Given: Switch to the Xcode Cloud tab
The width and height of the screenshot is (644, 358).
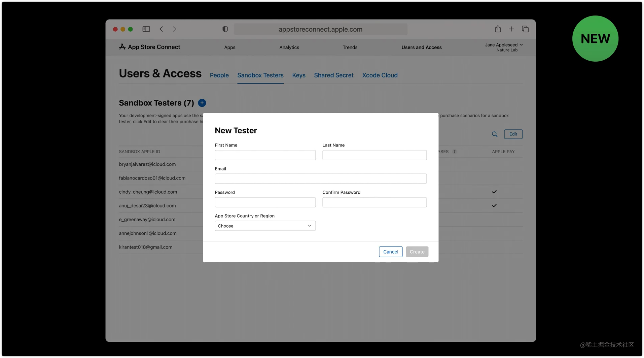Looking at the screenshot, I should 380,75.
